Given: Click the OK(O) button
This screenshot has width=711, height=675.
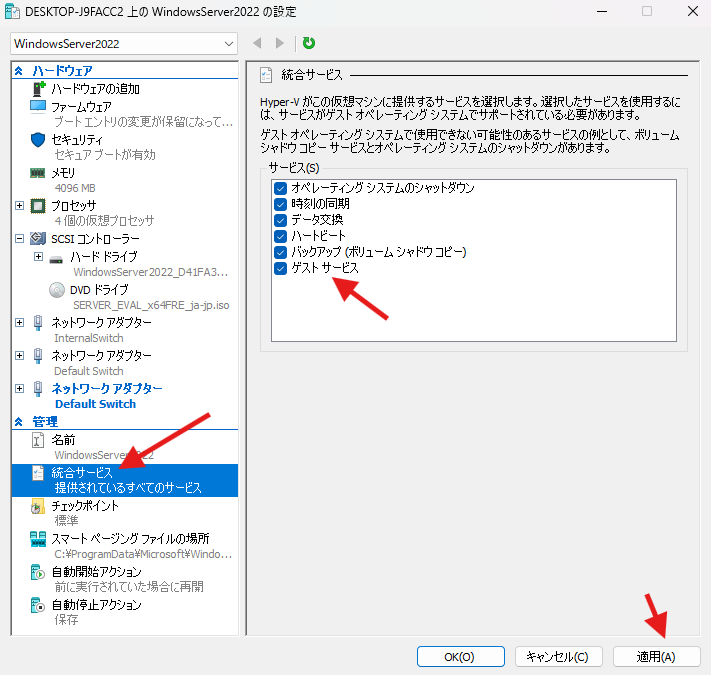Looking at the screenshot, I should click(461, 657).
